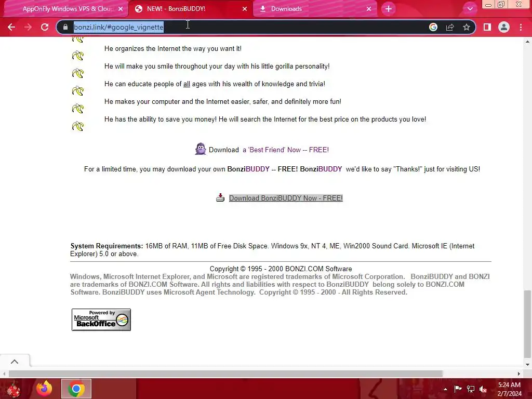This screenshot has width=532, height=399.
Task: Click banana bullet beside 'organizes the Internet'
Action: 78,55
